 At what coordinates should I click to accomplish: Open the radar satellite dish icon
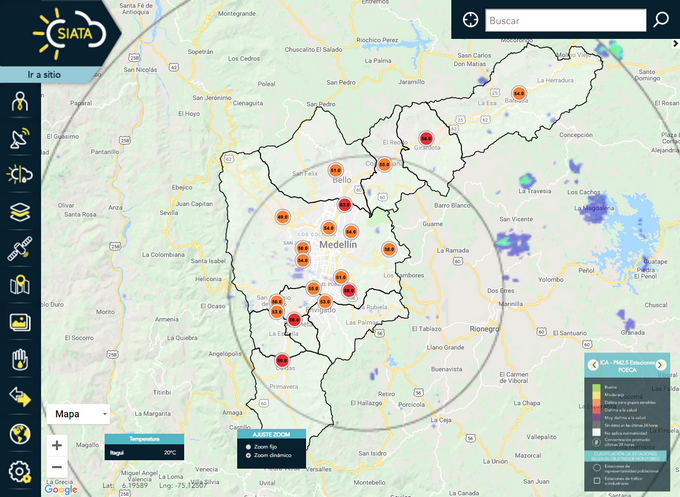(x=20, y=139)
